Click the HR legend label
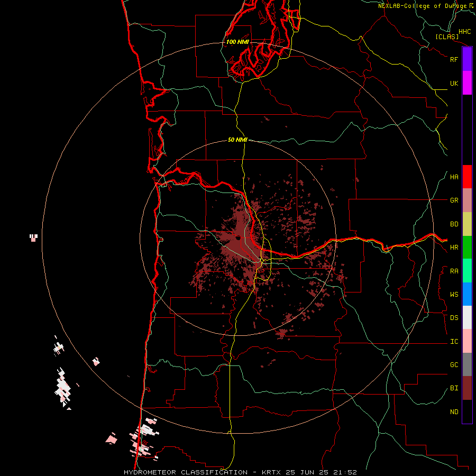The width and height of the screenshot is (476, 476). (x=454, y=248)
